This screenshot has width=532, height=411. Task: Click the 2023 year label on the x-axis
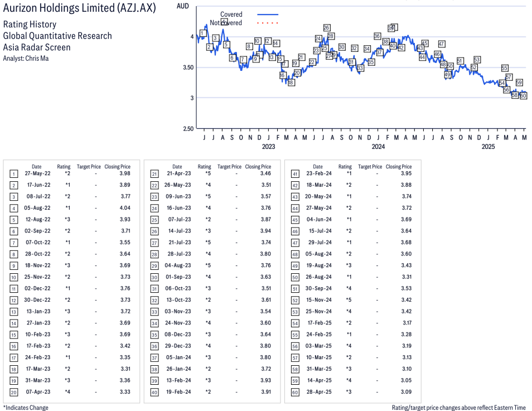pos(268,147)
